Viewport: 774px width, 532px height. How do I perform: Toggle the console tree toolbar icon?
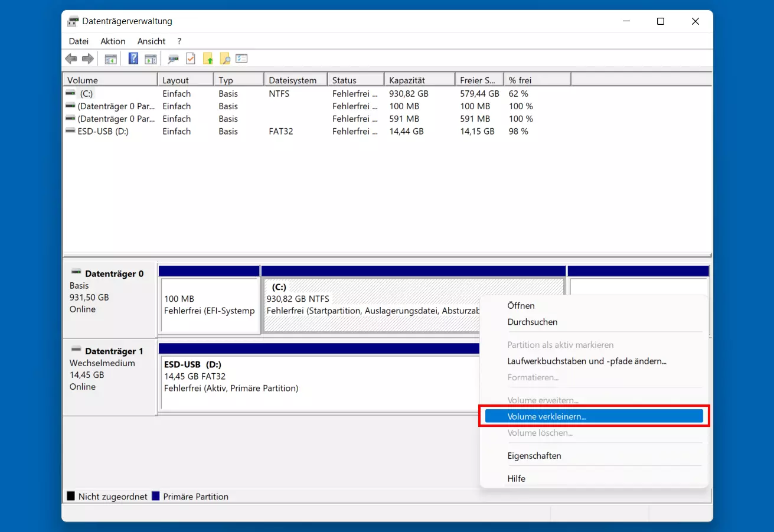[110, 58]
